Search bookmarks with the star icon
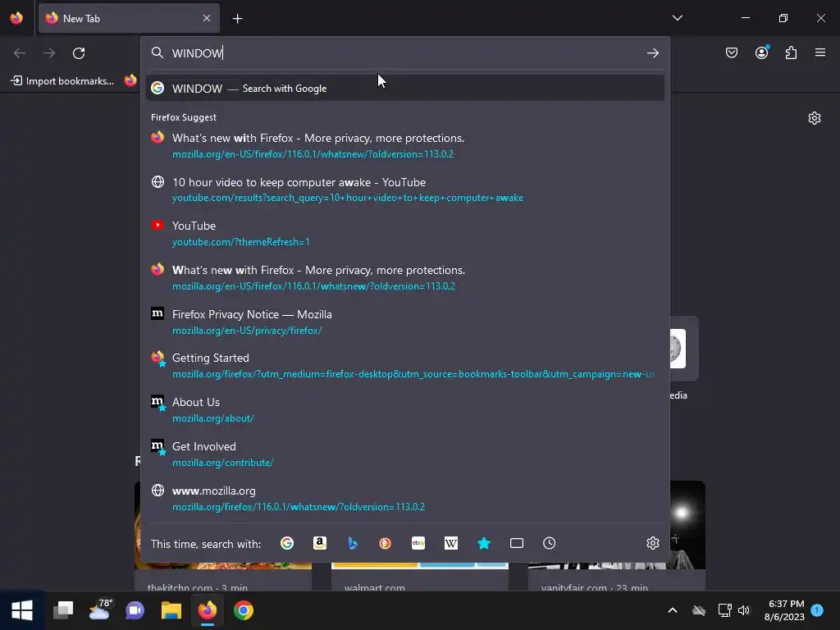This screenshot has width=840, height=630. tap(484, 543)
